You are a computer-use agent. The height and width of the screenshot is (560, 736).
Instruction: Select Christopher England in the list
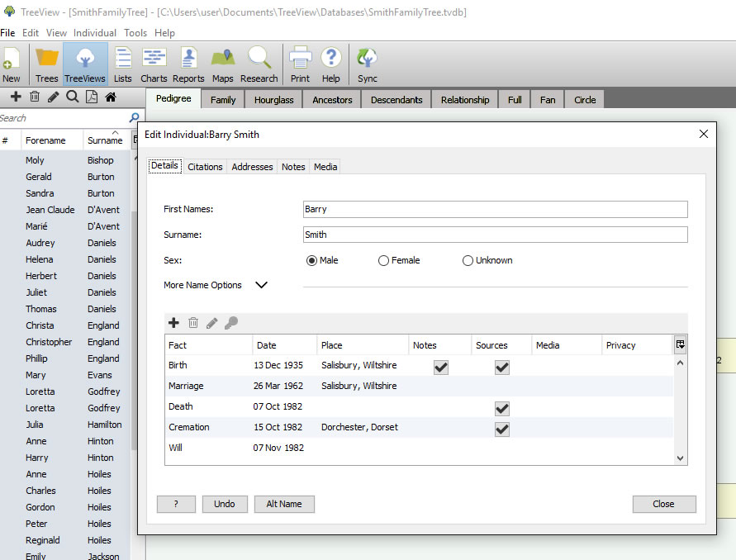click(x=65, y=342)
